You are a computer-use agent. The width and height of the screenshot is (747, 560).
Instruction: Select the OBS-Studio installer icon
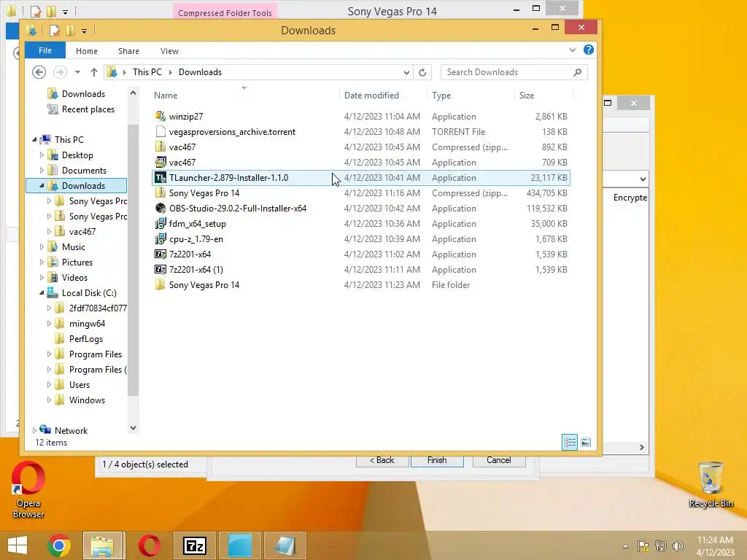click(x=160, y=208)
